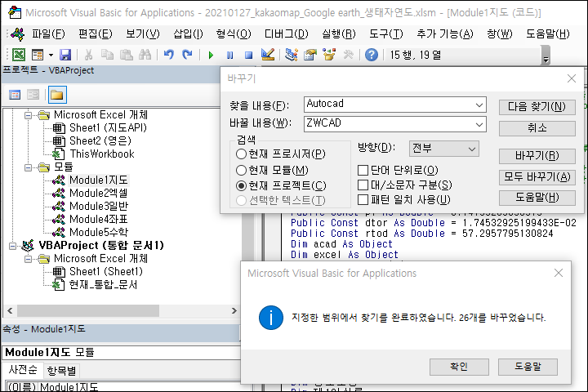Screen dimensions: 588x392
Task: Open the Properties Window toolbar icon
Action: point(310,55)
